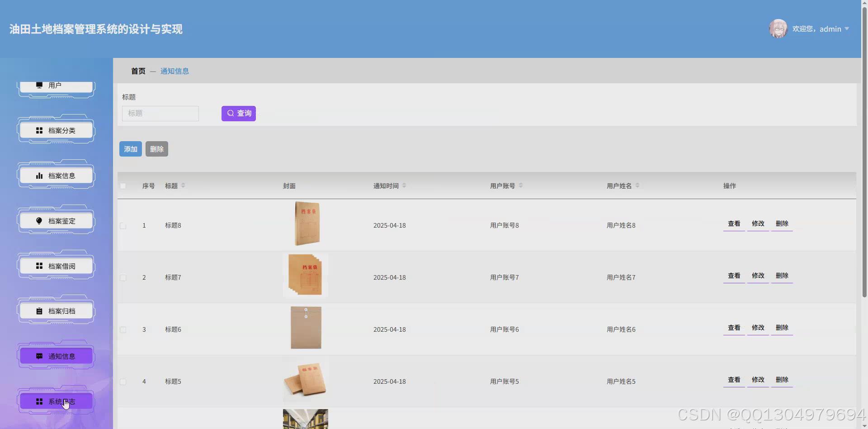Screen dimensions: 868x429
Task: Click the 用户账号6 cell
Action: (x=505, y=329)
